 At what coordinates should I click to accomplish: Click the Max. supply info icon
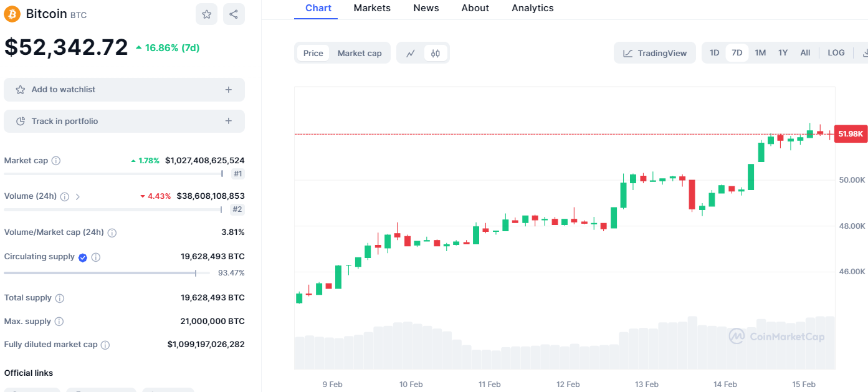(x=59, y=322)
